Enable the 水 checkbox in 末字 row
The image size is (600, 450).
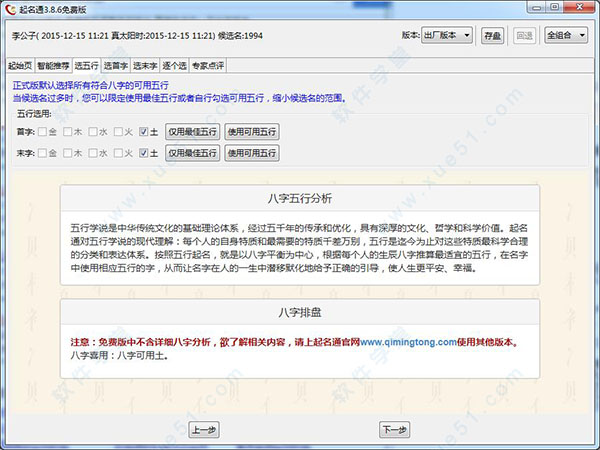[94, 153]
